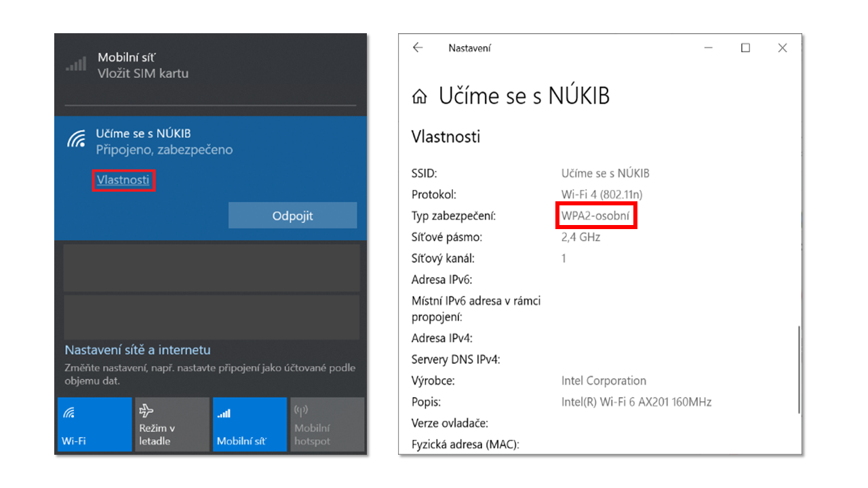The image size is (868, 488).
Task: Minimize the Nastavení window
Action: click(x=709, y=48)
